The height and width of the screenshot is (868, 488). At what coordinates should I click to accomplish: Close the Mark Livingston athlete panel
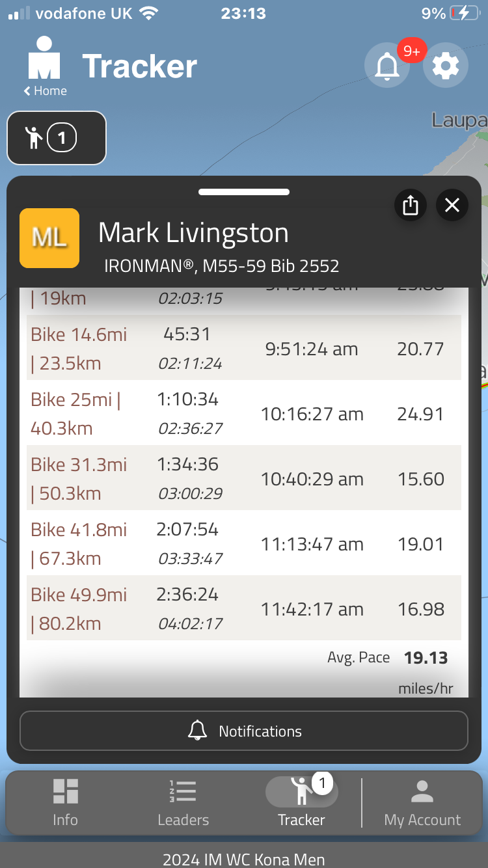pos(452,206)
